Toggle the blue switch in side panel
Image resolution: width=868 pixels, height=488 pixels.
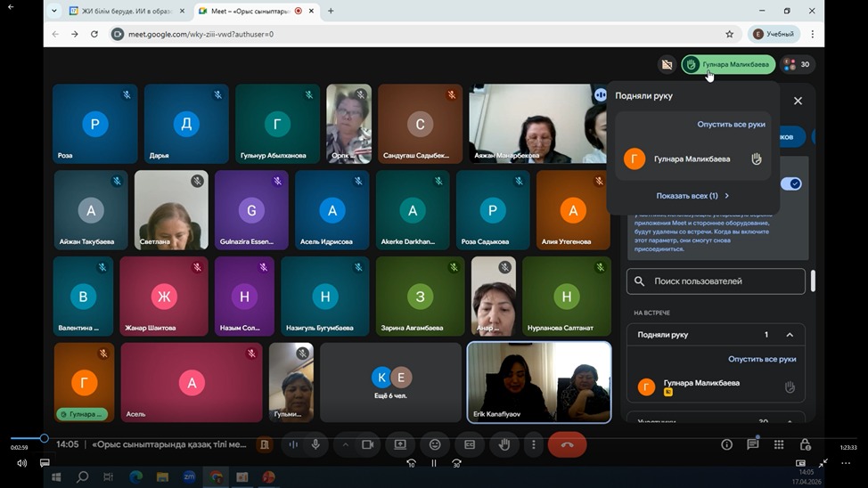click(790, 183)
